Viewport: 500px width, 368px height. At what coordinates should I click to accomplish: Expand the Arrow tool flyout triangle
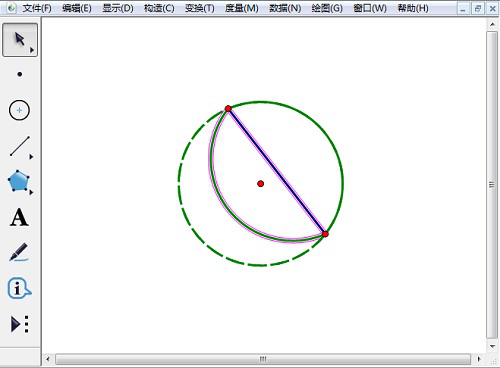point(32,50)
